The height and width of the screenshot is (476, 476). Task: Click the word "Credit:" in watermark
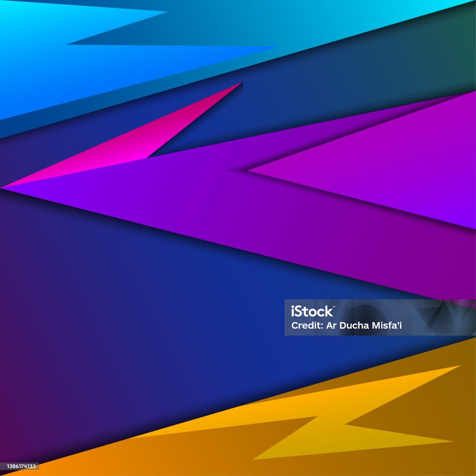[307, 325]
